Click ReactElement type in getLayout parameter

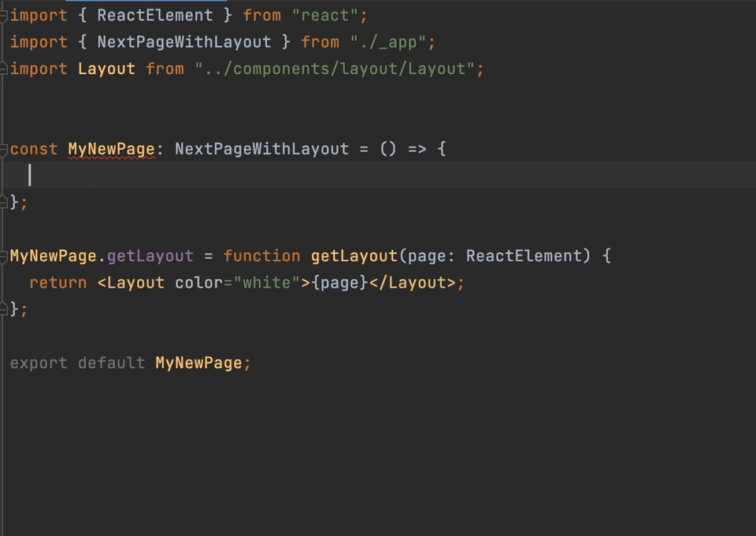pyautogui.click(x=524, y=256)
